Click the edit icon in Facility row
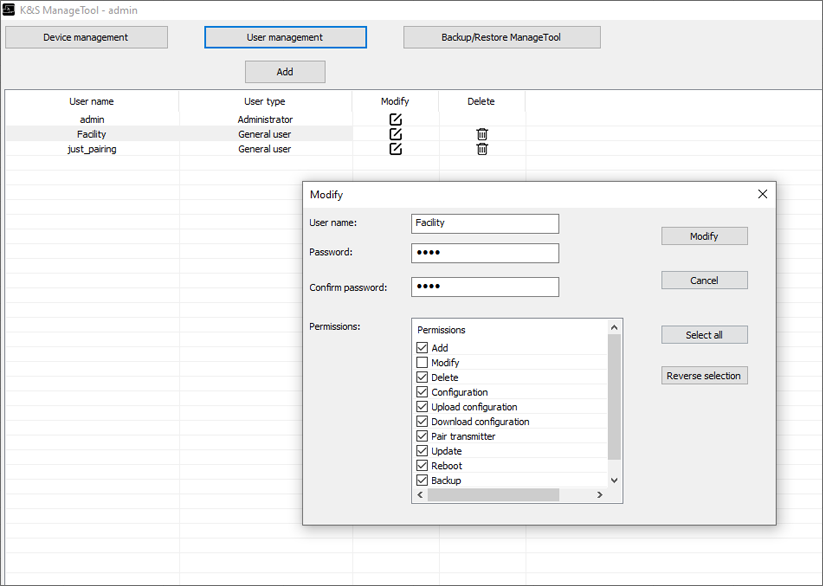823x586 pixels. tap(395, 134)
